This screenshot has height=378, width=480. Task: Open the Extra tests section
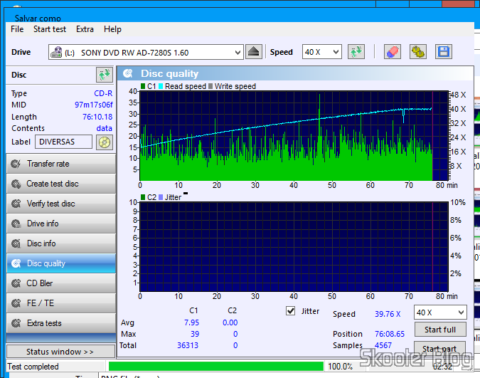coord(61,323)
